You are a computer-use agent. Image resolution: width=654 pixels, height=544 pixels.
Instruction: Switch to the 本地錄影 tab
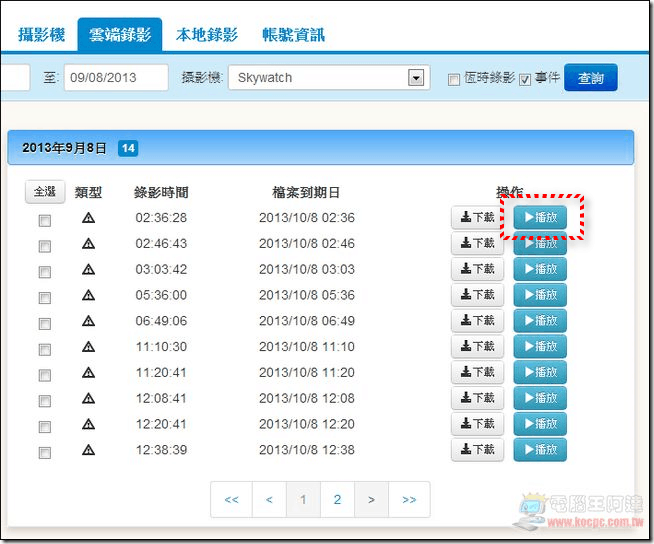point(206,35)
